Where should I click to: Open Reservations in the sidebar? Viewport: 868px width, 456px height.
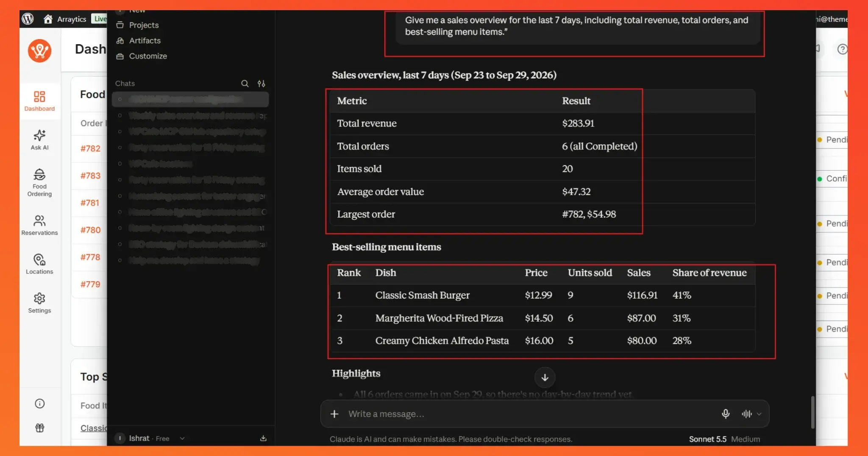coord(39,225)
